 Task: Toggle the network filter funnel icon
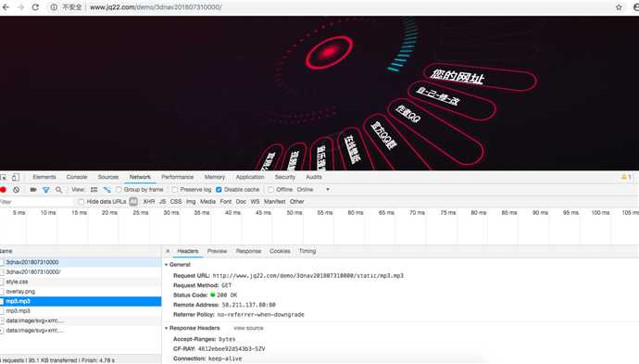46,190
